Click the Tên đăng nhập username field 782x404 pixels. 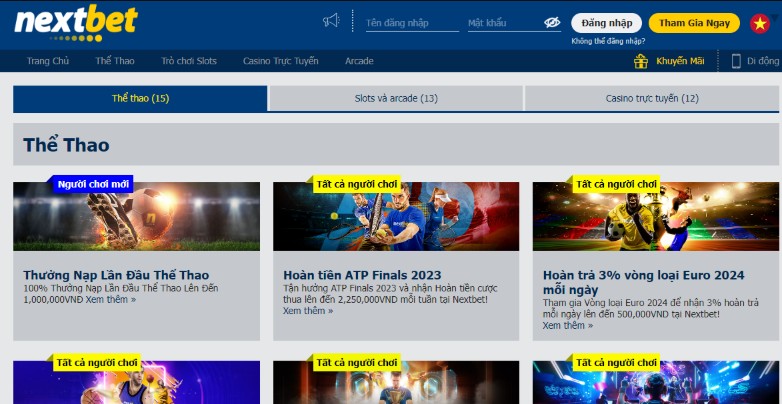[411, 22]
